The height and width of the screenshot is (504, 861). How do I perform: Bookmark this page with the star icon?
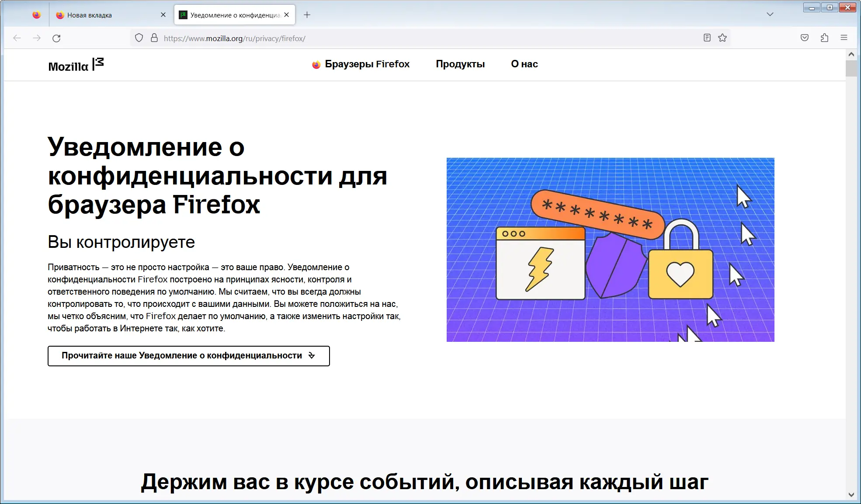[x=722, y=38]
